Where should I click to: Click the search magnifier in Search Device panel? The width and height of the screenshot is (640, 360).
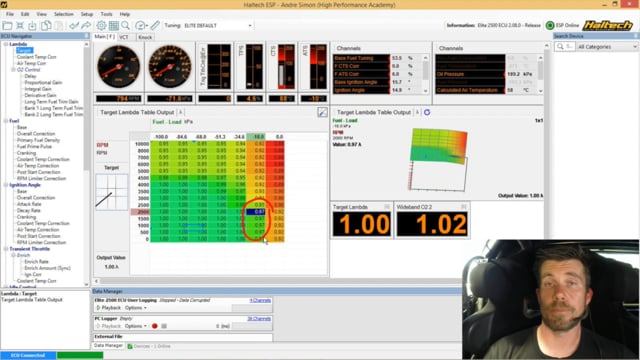click(x=560, y=47)
